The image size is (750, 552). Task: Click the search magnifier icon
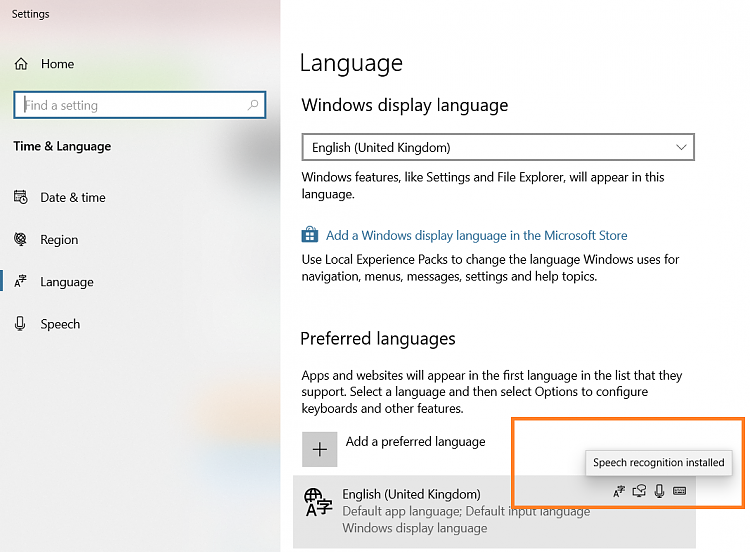(253, 105)
